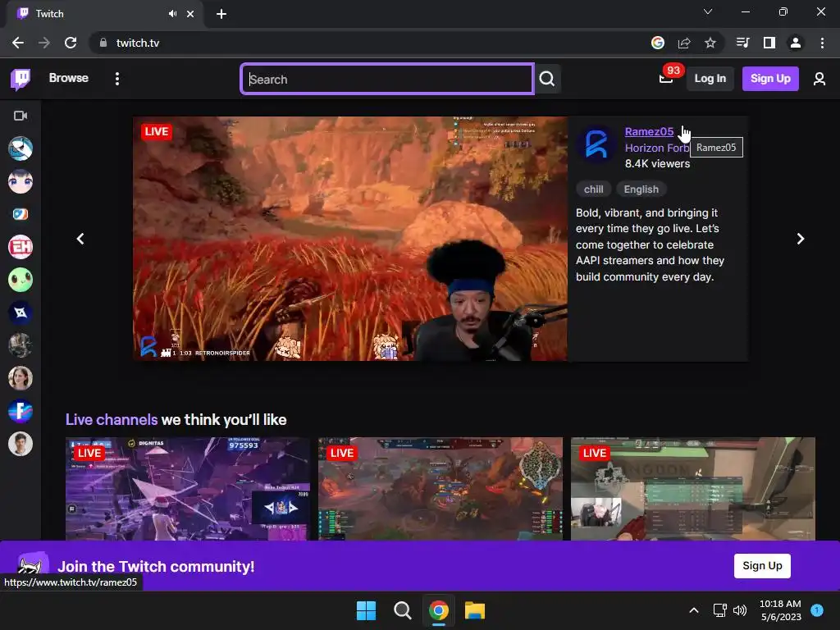Click the browser forward arrow
The width and height of the screenshot is (840, 630).
tap(44, 43)
